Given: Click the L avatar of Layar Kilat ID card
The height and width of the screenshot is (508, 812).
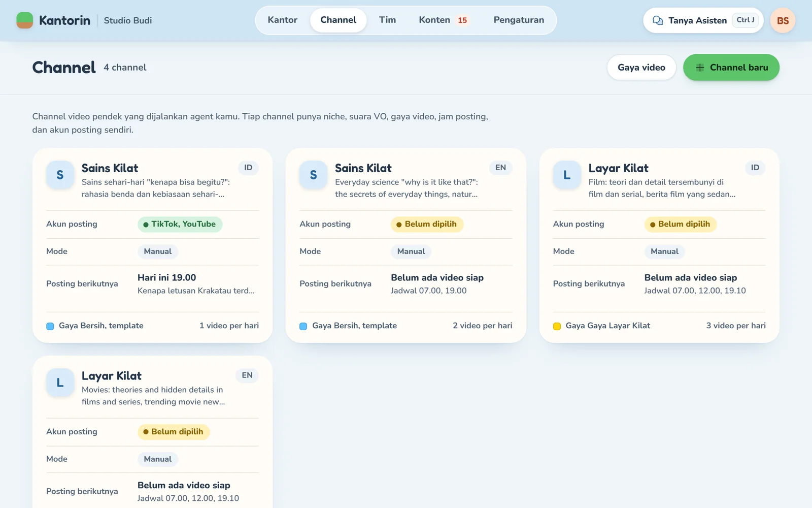Looking at the screenshot, I should [567, 175].
